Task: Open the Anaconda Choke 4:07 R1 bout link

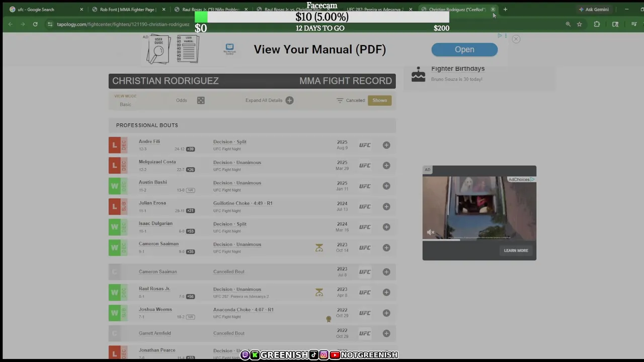Action: pos(244,310)
